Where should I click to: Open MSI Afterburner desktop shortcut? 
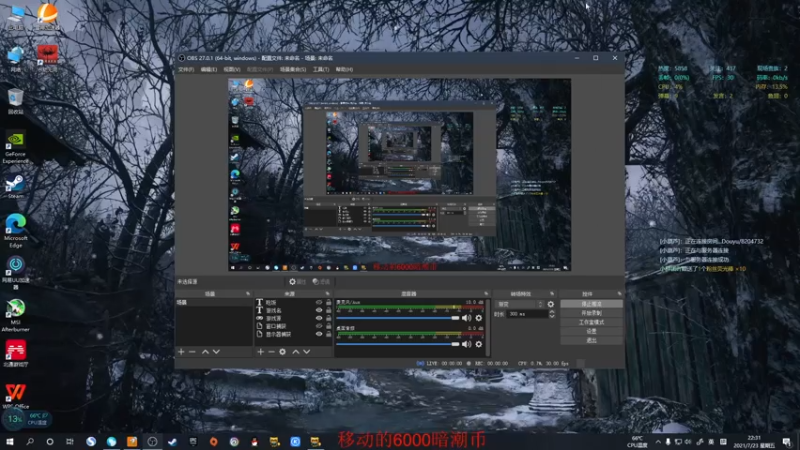15,315
